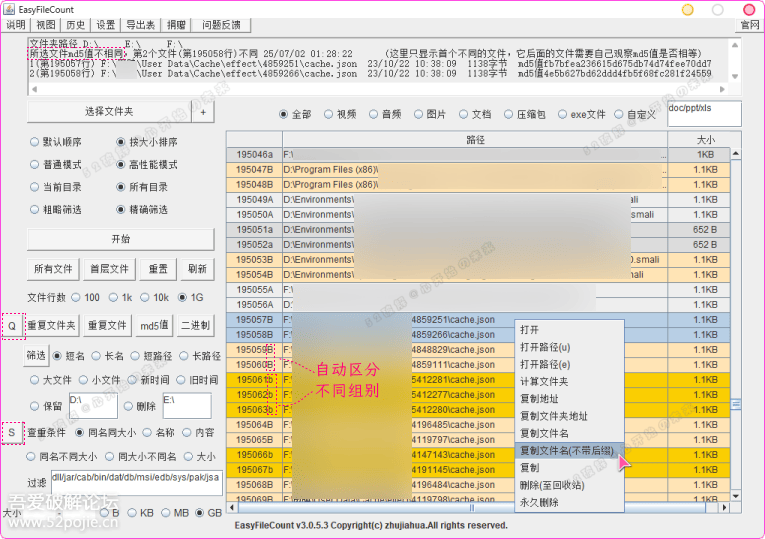Choose the 当前目录 option
Viewport: 765px width, 539px height.
56,187
